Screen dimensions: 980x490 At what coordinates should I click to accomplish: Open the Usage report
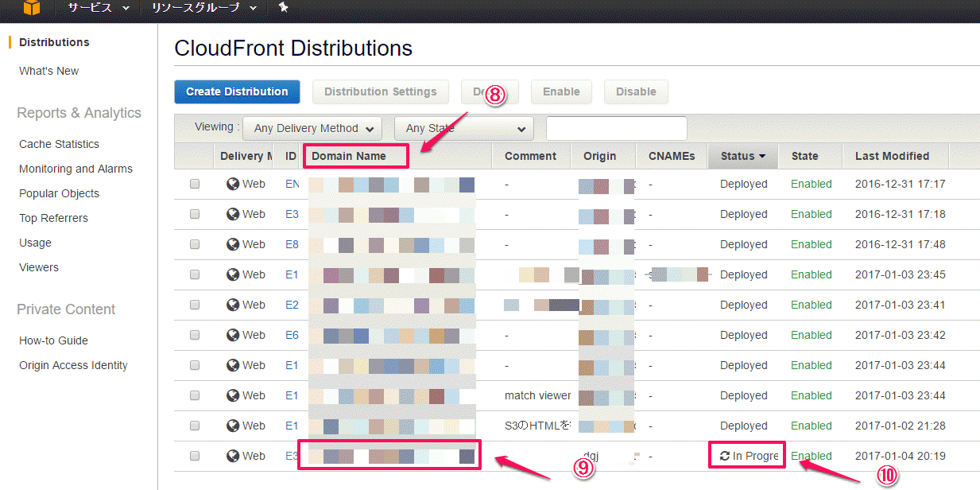point(35,243)
